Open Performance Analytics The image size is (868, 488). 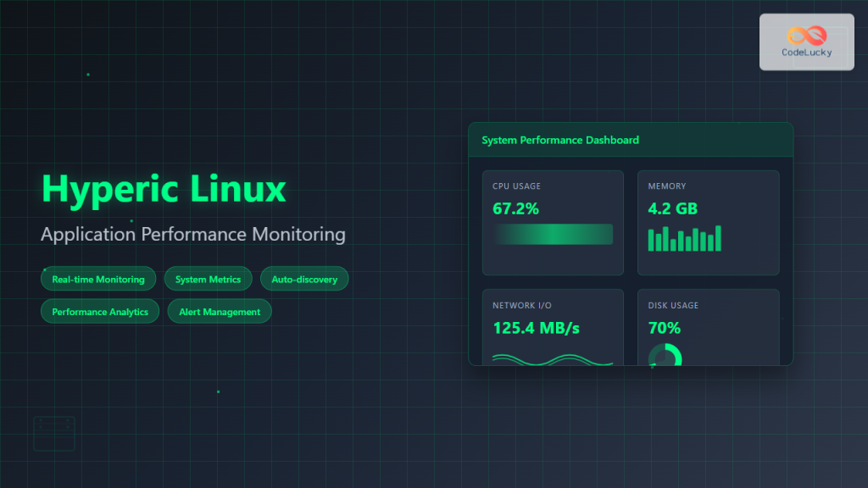tap(99, 311)
